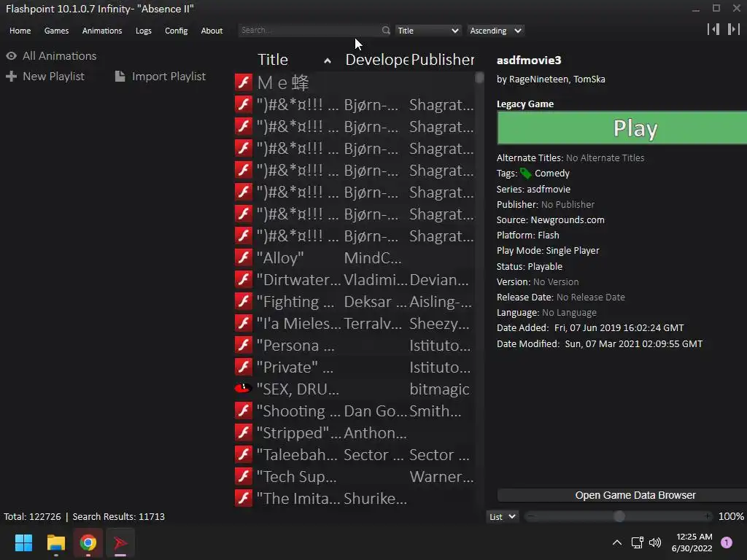Open the Config tab

tap(177, 31)
